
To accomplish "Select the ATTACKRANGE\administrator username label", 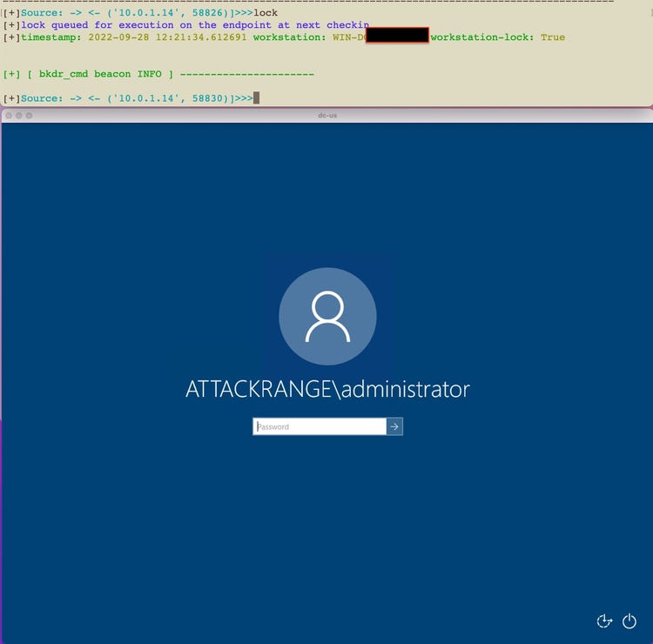I will [x=327, y=389].
